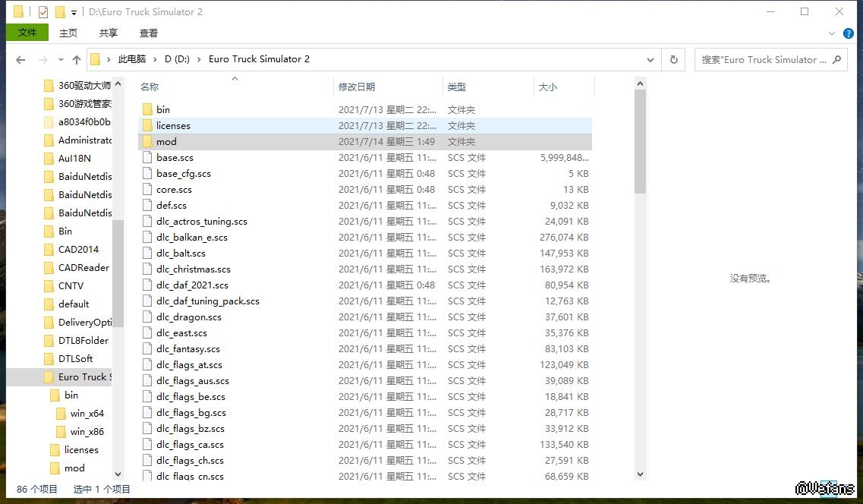This screenshot has width=863, height=504.
Task: Open the Customize Quick Access Toolbar dropdown
Action: click(74, 13)
